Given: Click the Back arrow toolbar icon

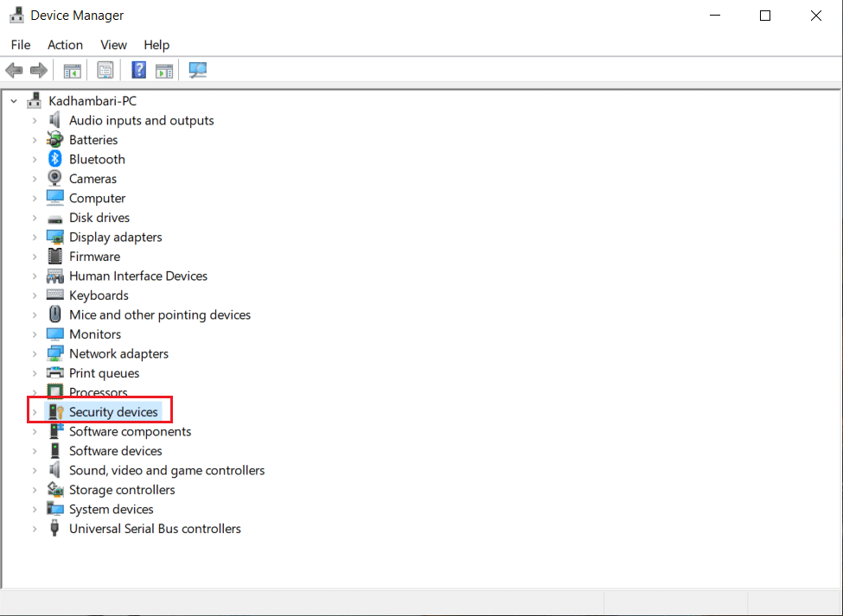Looking at the screenshot, I should [x=14, y=70].
